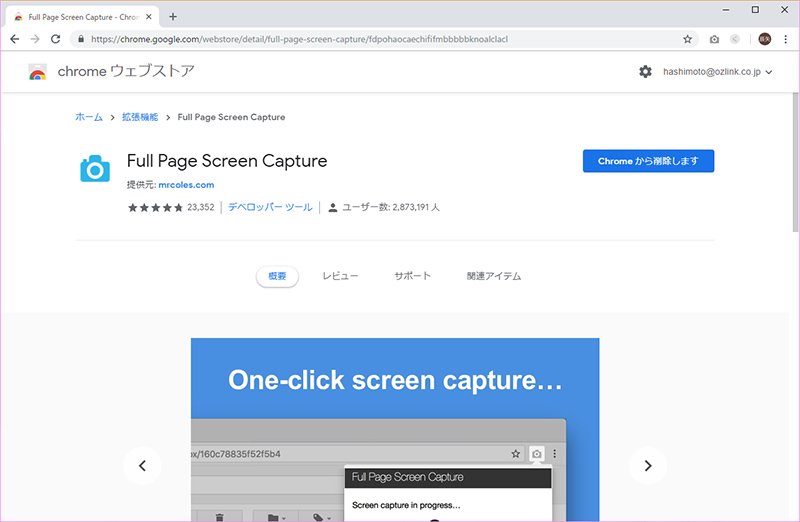
Task: Close the Full Page Screen Capture tab
Action: (148, 17)
